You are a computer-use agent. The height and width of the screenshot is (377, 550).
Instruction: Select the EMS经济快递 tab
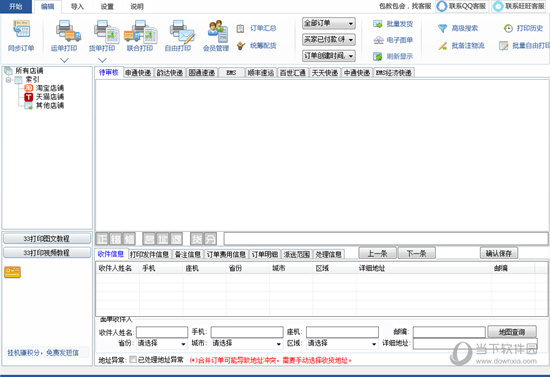[x=394, y=73]
